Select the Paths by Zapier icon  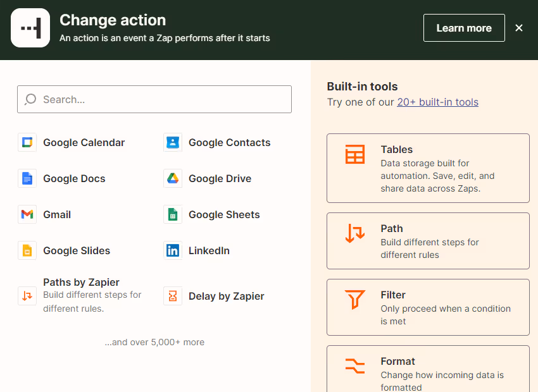(26, 295)
